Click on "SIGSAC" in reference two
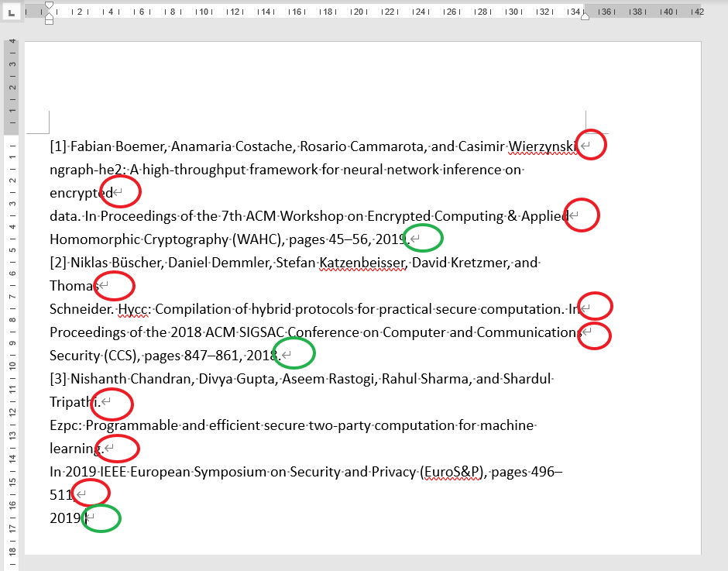The height and width of the screenshot is (571, 728). pos(261,332)
